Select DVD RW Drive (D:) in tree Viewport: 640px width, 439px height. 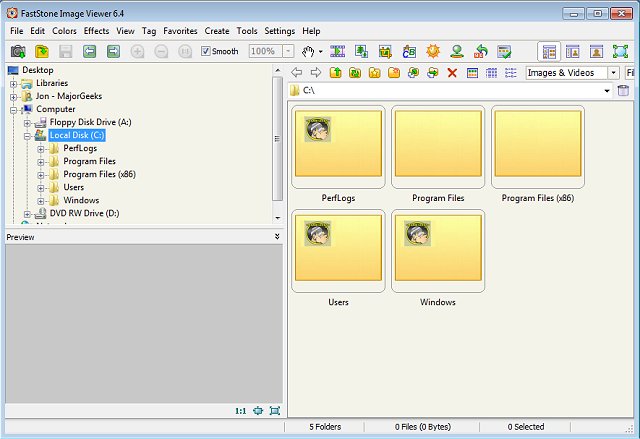click(84, 213)
